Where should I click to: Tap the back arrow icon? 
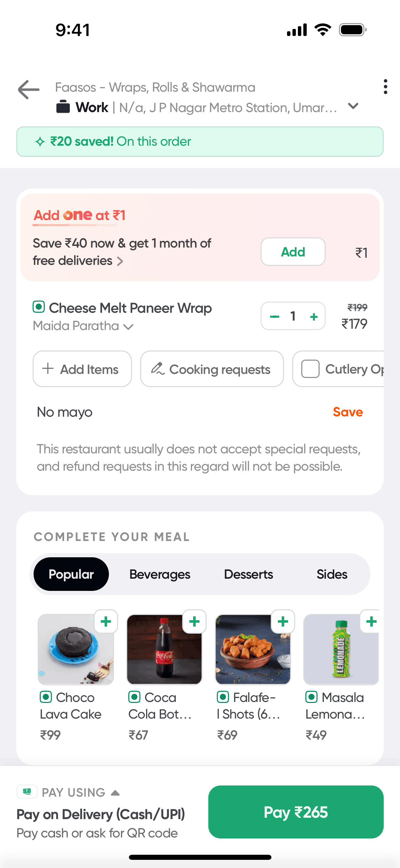29,90
